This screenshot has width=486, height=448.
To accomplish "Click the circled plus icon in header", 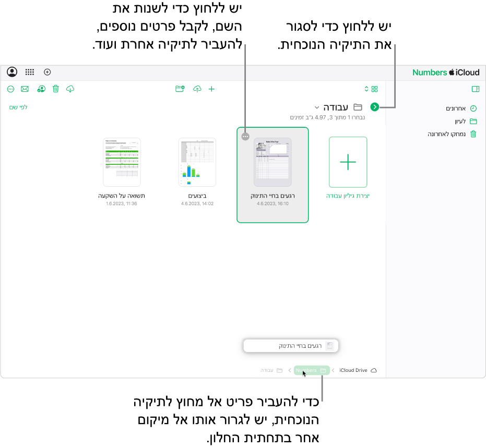I will pyautogui.click(x=47, y=72).
